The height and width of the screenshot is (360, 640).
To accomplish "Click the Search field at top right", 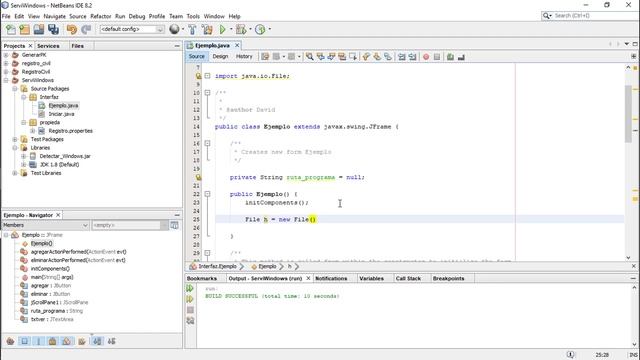I will pyautogui.click(x=590, y=16).
